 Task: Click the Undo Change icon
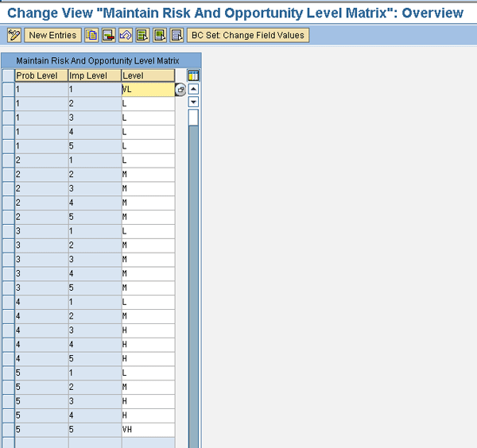pyautogui.click(x=125, y=35)
